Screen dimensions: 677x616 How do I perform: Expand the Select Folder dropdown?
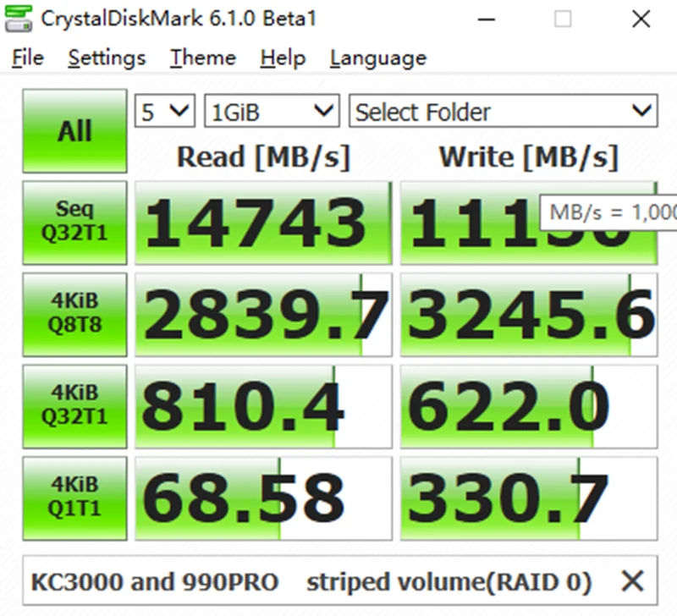(x=503, y=112)
